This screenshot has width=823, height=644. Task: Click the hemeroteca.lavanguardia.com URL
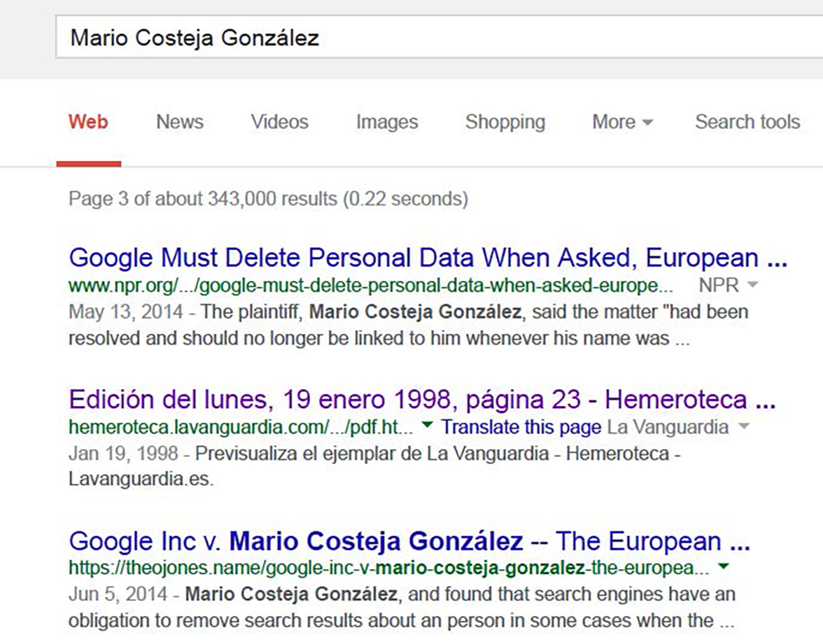click(x=241, y=427)
